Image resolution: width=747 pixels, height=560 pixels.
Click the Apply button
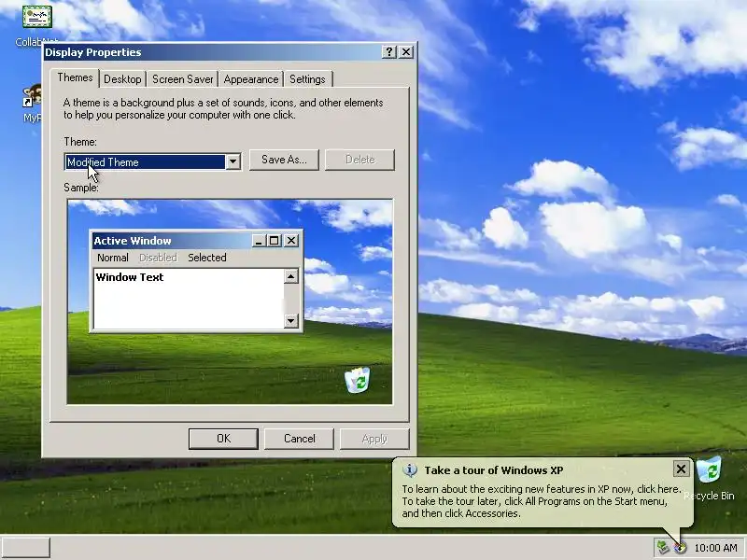pyautogui.click(x=374, y=439)
